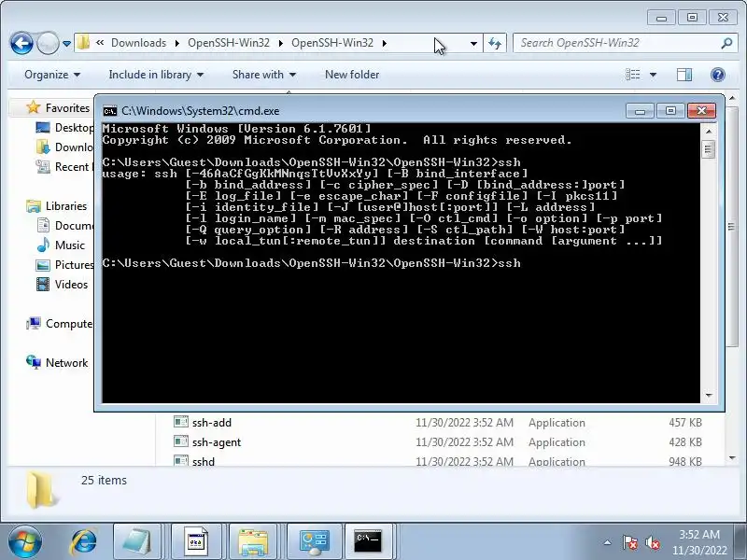
Task: Open the Organize menu
Action: tap(52, 75)
